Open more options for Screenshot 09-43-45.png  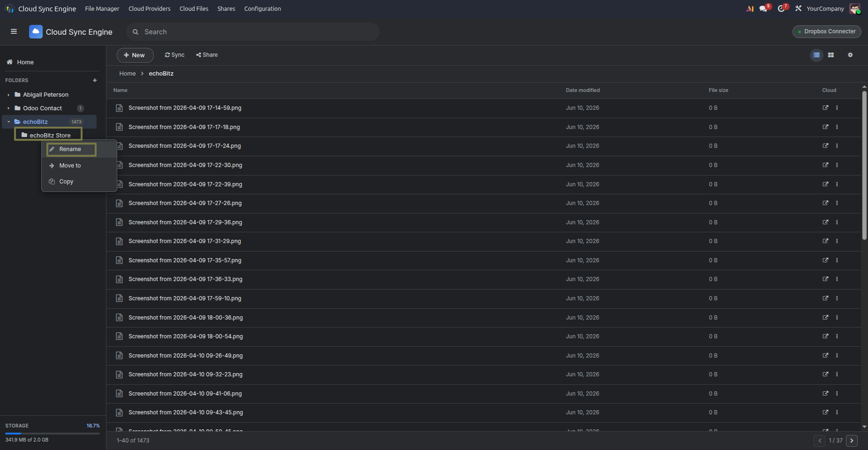coord(837,412)
